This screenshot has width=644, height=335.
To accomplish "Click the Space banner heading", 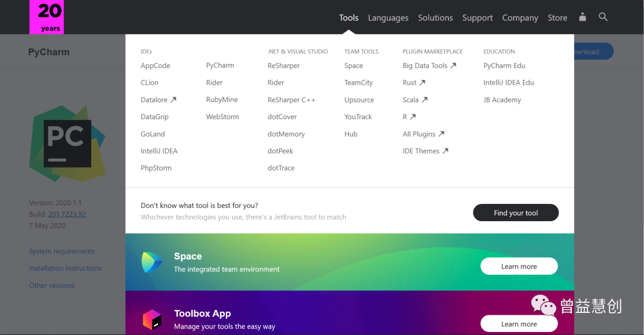I will point(188,256).
